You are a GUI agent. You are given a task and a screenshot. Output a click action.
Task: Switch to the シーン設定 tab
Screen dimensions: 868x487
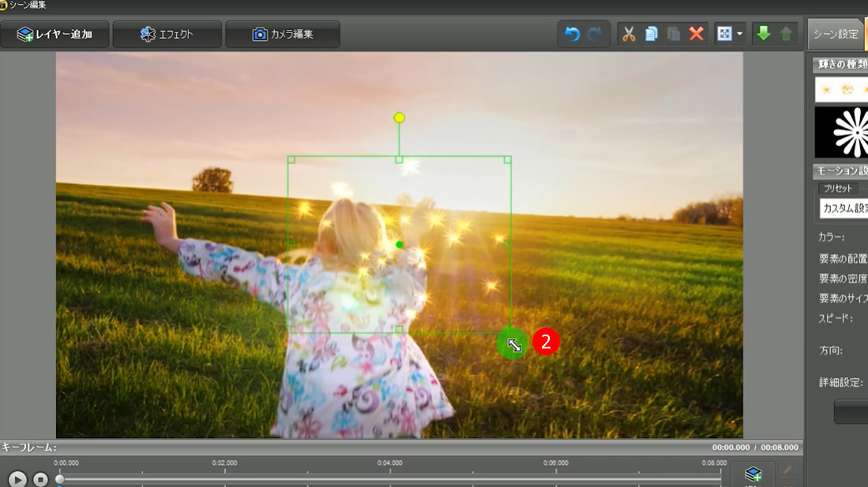click(836, 34)
